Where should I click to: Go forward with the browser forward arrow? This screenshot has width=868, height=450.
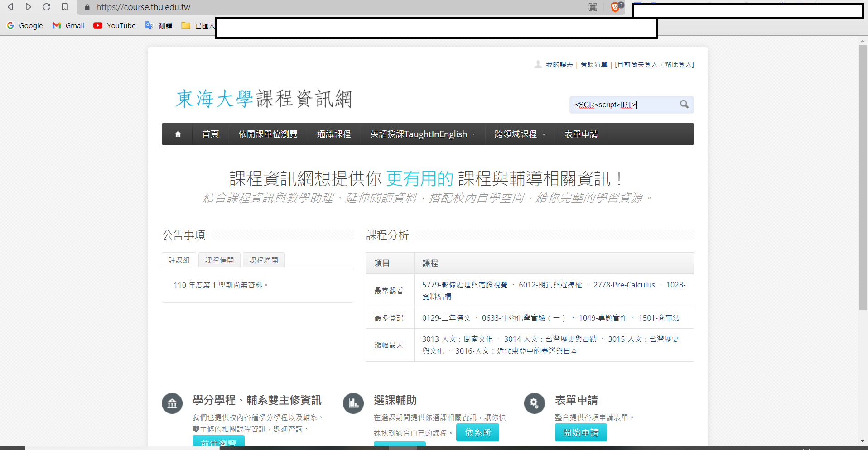click(28, 7)
